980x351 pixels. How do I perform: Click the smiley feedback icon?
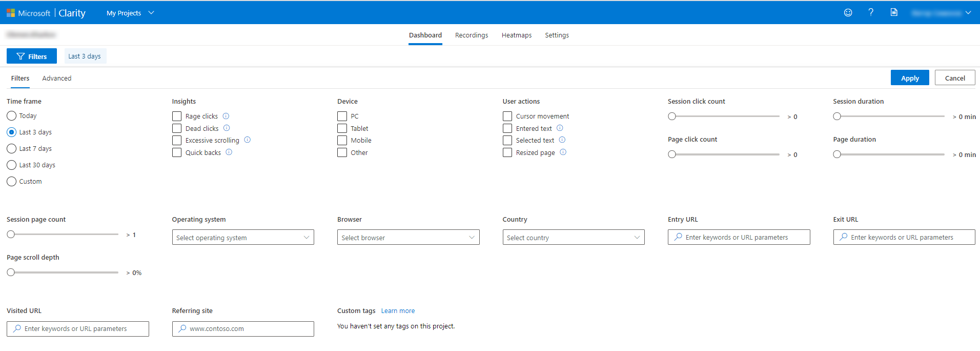click(848, 13)
